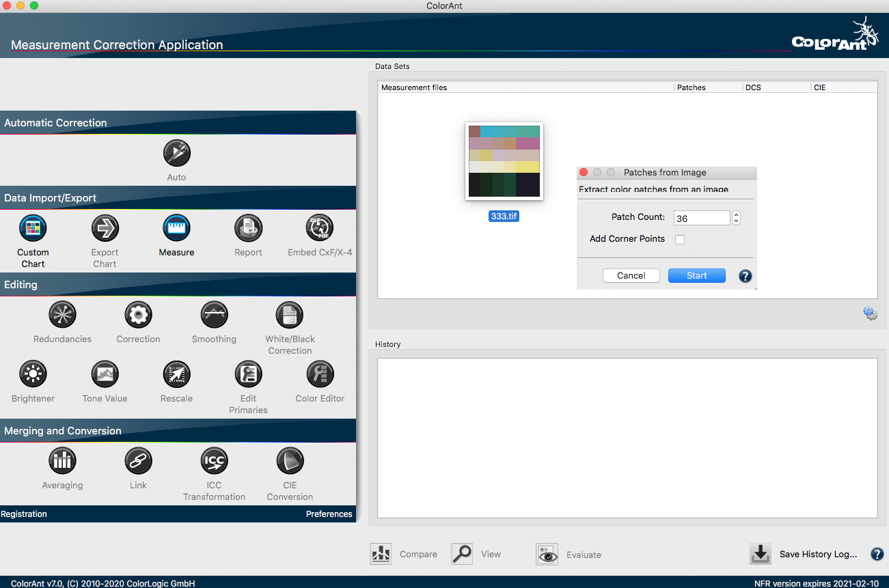Click the Save History Log download icon
This screenshot has height=588, width=889.
click(761, 554)
